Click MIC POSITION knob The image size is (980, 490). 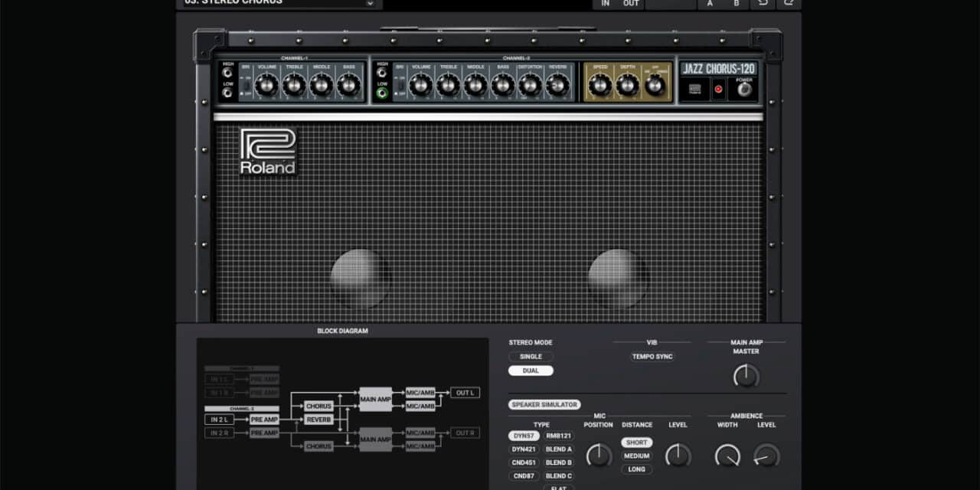tap(598, 456)
